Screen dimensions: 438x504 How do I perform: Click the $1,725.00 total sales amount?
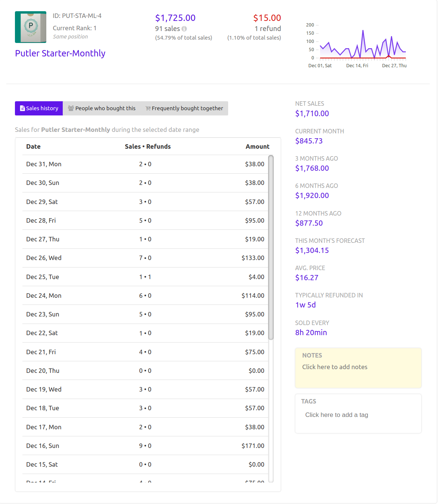[x=175, y=18]
